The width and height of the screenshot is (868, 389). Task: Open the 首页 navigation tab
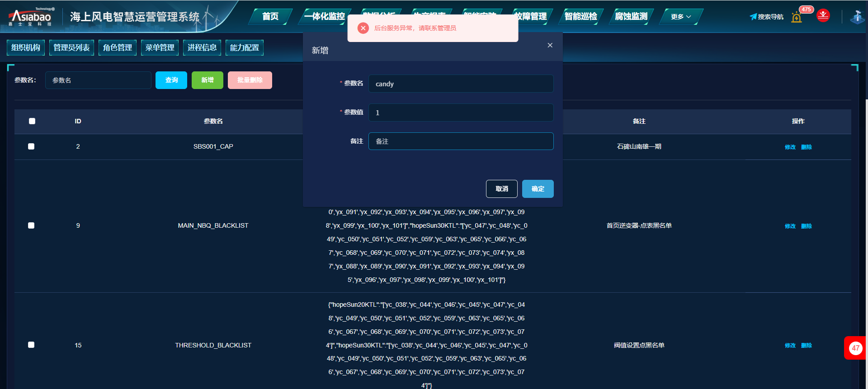270,17
